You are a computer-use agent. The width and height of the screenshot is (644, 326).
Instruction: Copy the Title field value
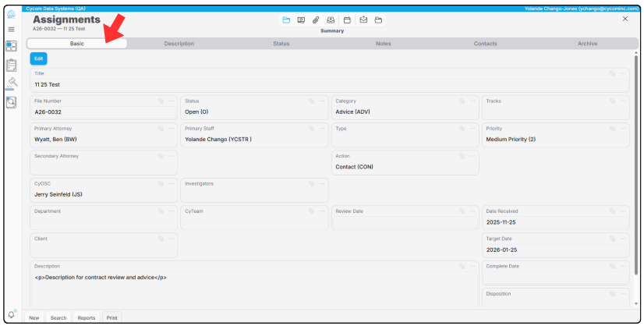click(612, 73)
